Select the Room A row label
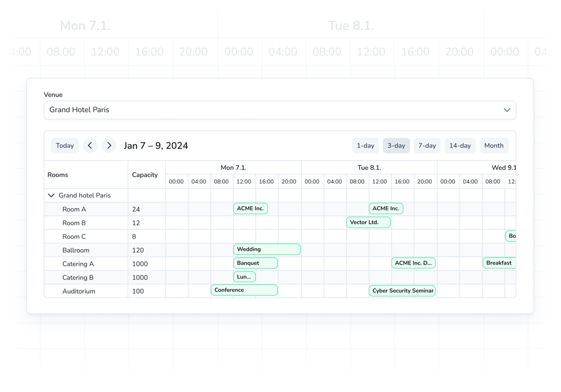Image resolution: width=561 pixels, height=392 pixels. click(x=74, y=209)
